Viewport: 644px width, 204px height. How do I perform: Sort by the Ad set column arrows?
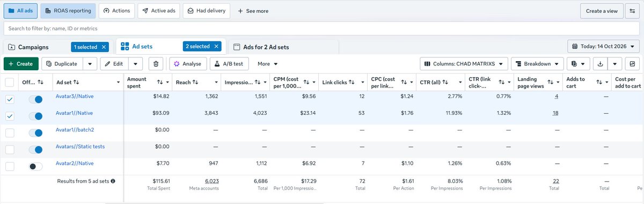pos(76,82)
